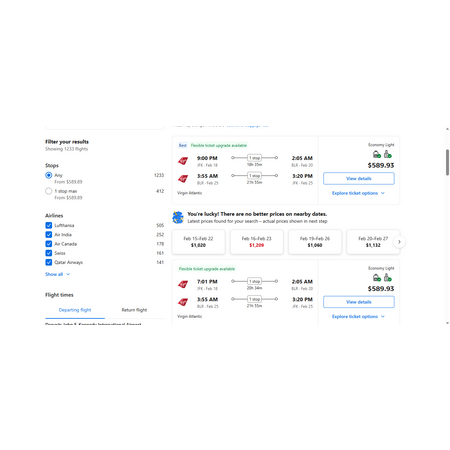Click View details for the Best flight

(359, 178)
